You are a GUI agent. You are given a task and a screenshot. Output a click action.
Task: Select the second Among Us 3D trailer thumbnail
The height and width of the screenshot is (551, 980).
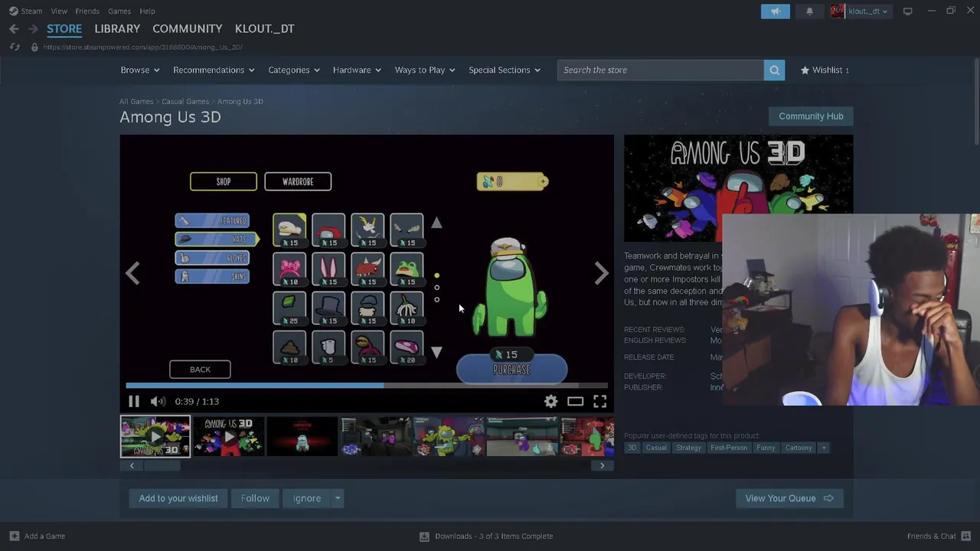coord(229,436)
